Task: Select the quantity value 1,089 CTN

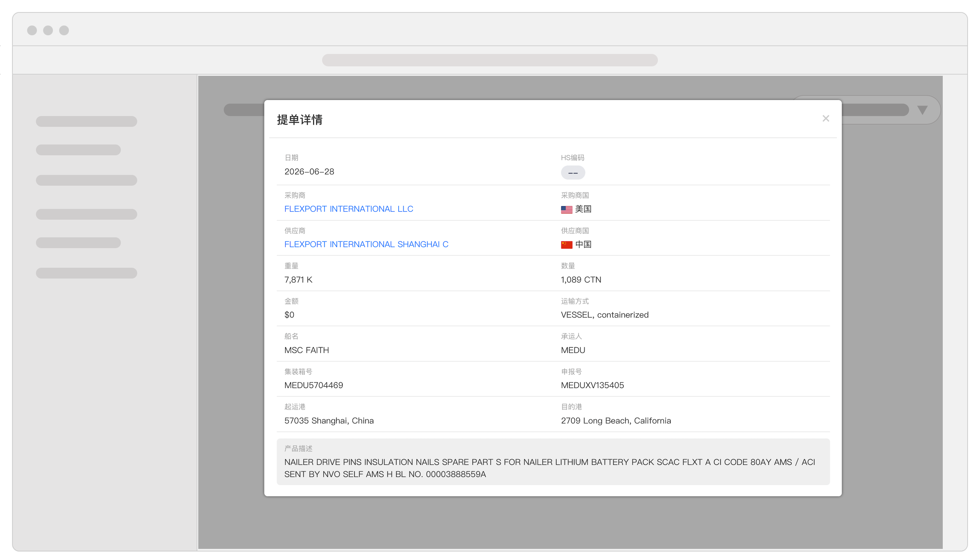Action: click(581, 280)
